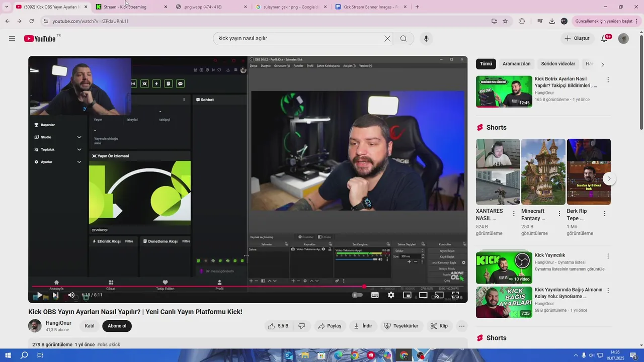Open options for Minecraft Fantasy short

(x=559, y=214)
